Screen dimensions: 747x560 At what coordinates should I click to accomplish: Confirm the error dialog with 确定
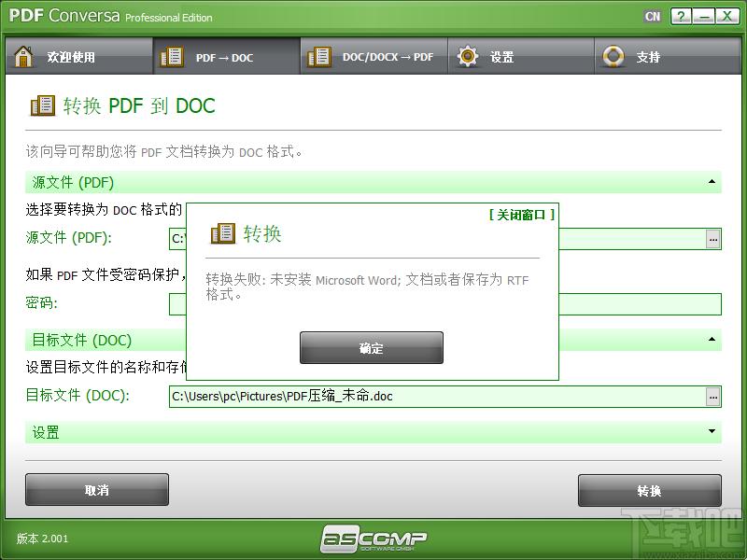click(372, 348)
